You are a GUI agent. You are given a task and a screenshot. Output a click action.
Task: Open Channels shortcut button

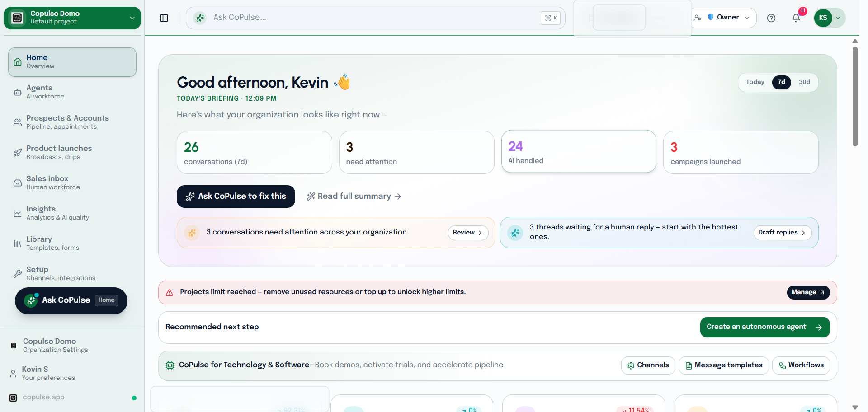pos(648,365)
